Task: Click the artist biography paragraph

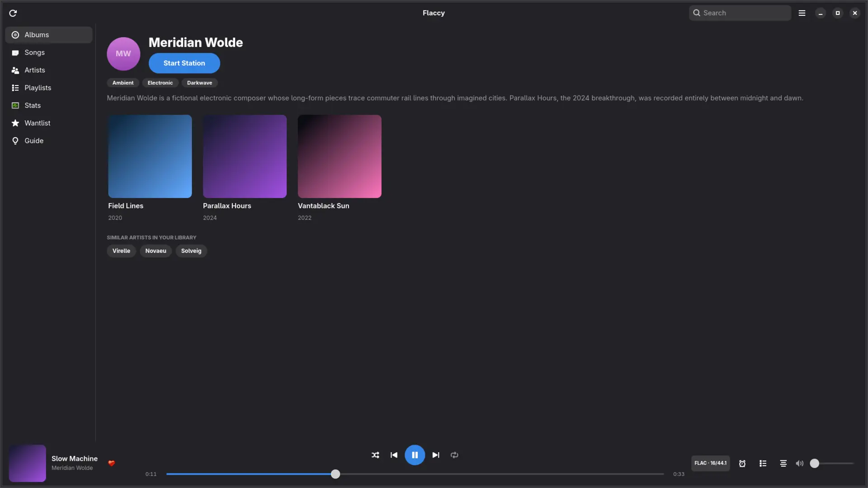Action: pyautogui.click(x=455, y=98)
